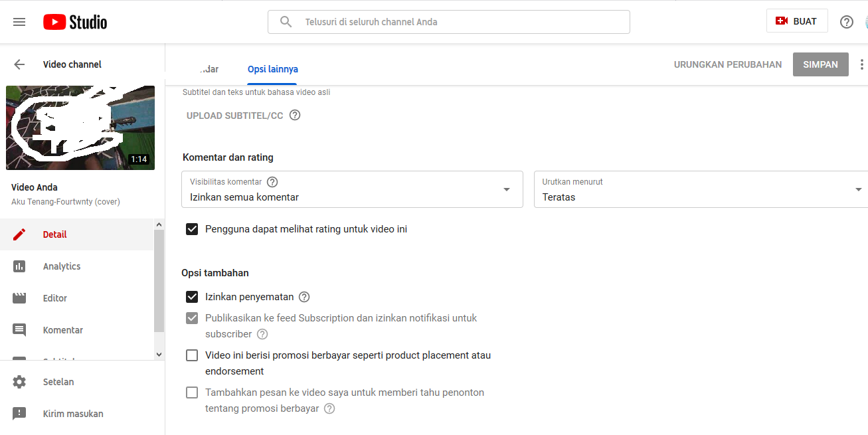This screenshot has width=868, height=435.
Task: Open the Editor from the sidebar
Action: 54,298
